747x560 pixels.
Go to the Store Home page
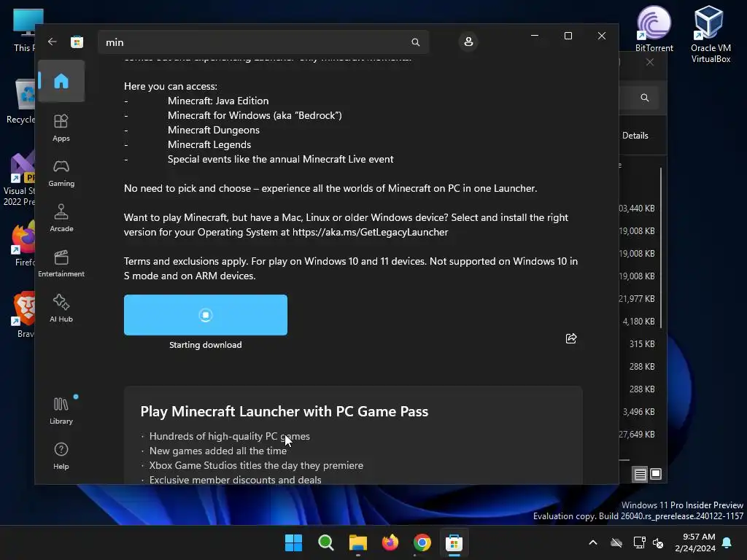point(61,81)
